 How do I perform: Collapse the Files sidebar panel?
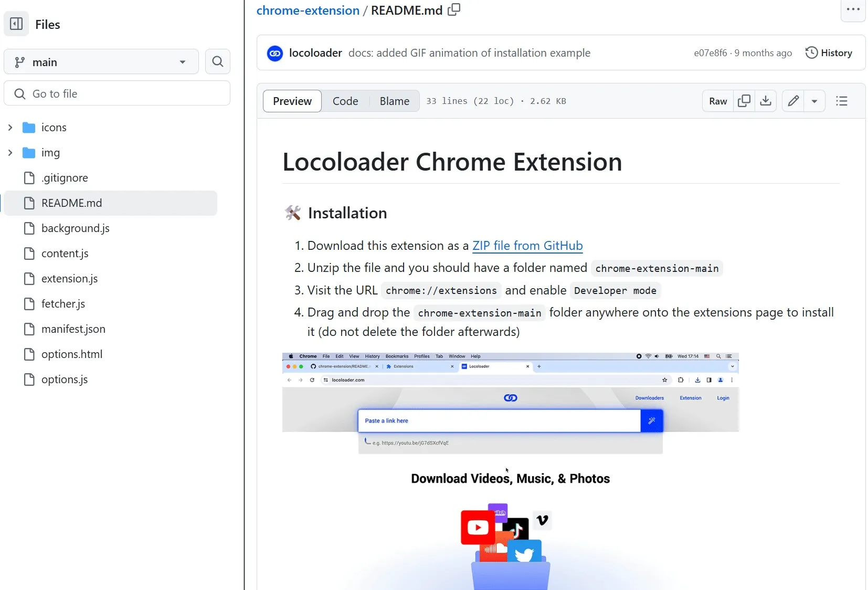pyautogui.click(x=16, y=24)
